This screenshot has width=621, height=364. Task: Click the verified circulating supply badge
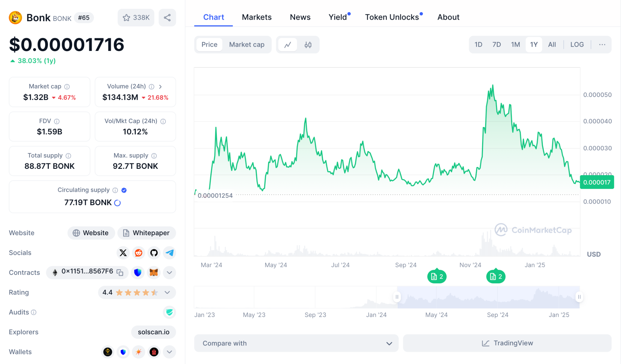coord(124,190)
